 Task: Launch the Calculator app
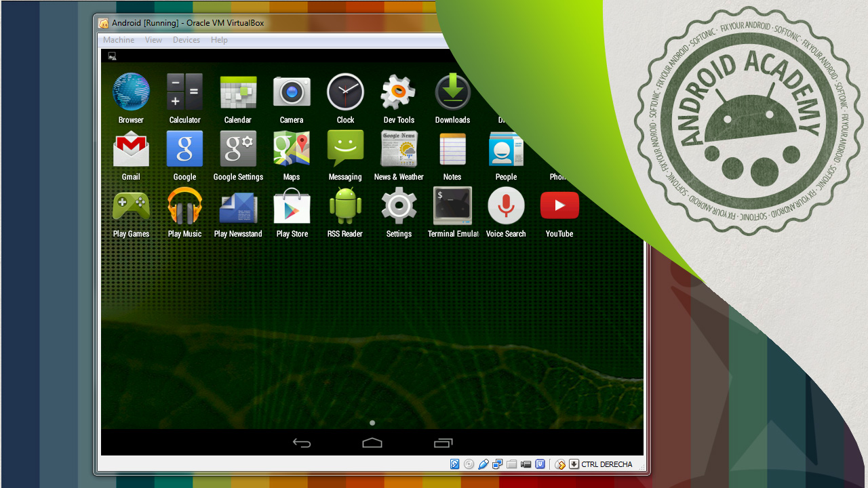(x=184, y=93)
